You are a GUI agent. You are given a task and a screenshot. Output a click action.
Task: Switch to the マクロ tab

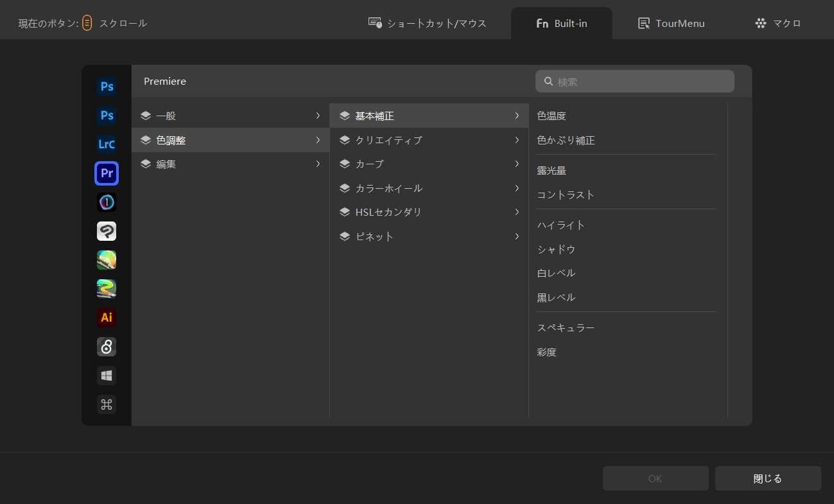pos(778,24)
